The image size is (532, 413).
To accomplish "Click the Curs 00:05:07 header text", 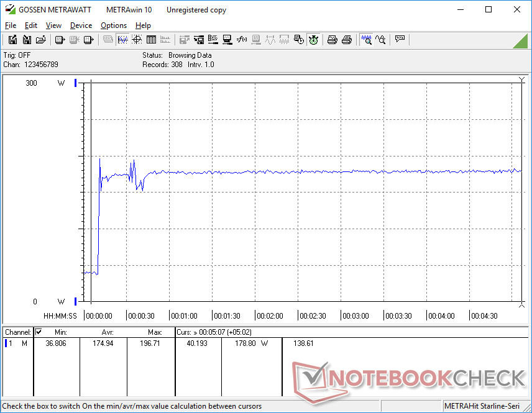I will click(214, 332).
